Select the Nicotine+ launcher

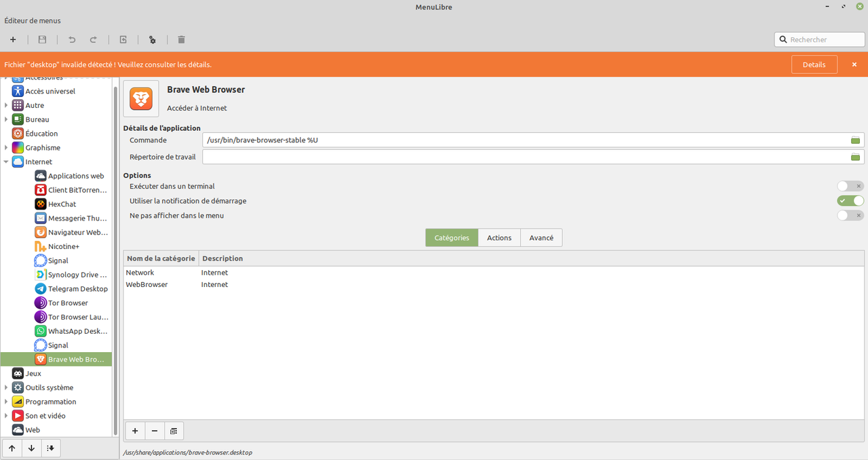coord(57,246)
